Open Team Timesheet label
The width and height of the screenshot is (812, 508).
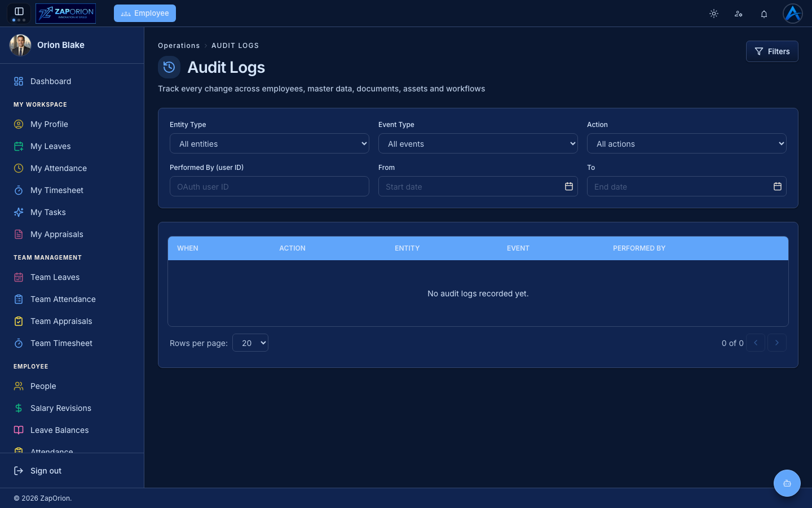click(x=61, y=343)
